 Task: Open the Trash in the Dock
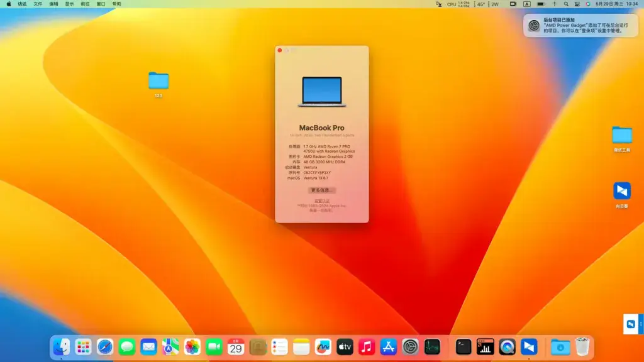[x=582, y=347]
